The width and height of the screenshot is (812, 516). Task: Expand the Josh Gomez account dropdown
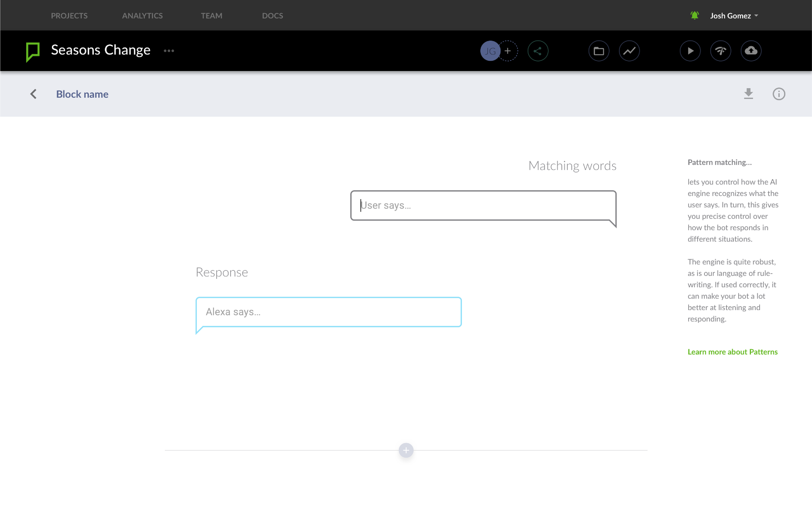[x=734, y=16]
